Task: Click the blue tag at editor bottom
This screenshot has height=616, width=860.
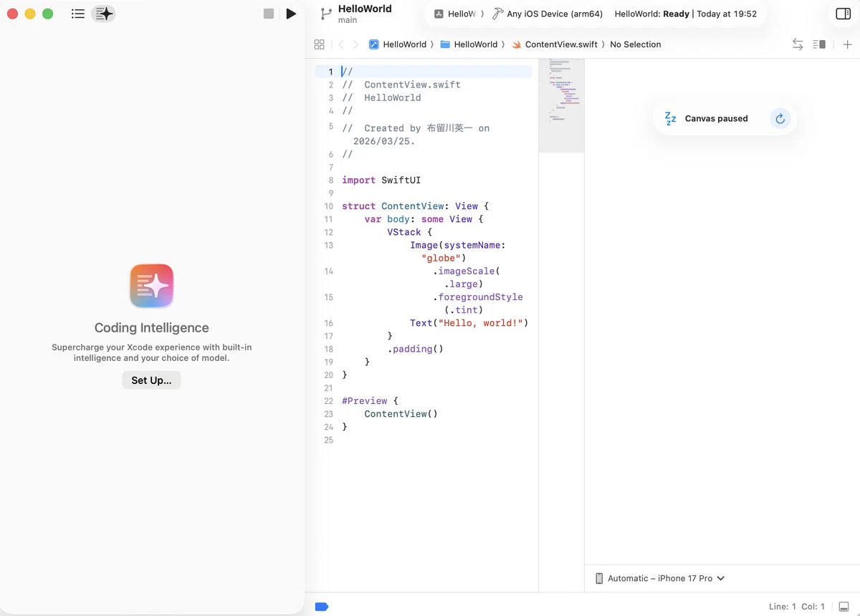Action: [322, 607]
